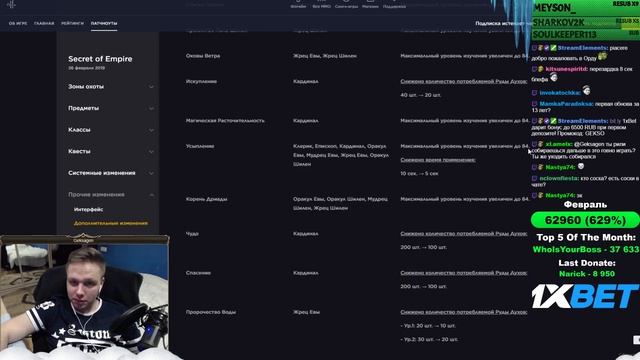Open the Поддержка top navigation item
The width and height of the screenshot is (640, 360).
coord(394,7)
